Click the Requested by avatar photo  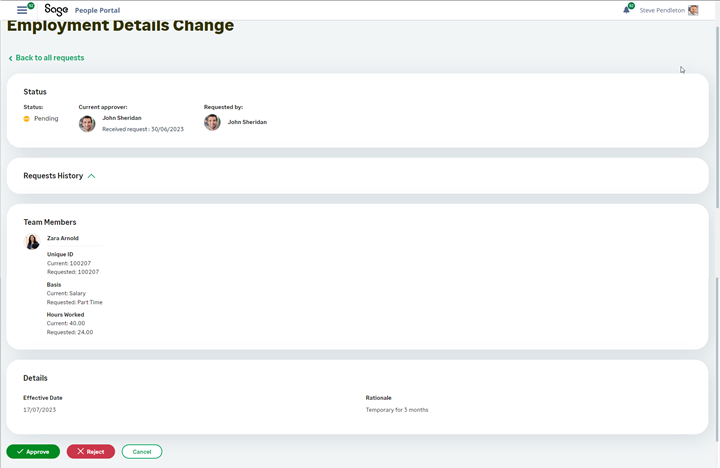click(x=212, y=122)
